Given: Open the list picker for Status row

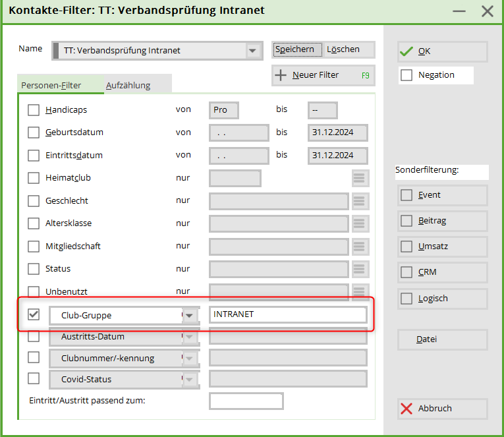Looking at the screenshot, I should [x=358, y=269].
